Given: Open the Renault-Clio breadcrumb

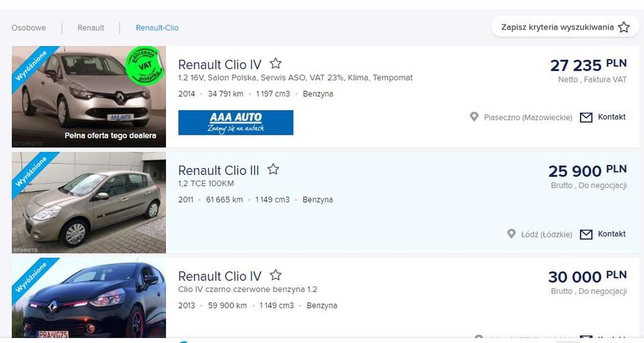Looking at the screenshot, I should click(x=157, y=28).
